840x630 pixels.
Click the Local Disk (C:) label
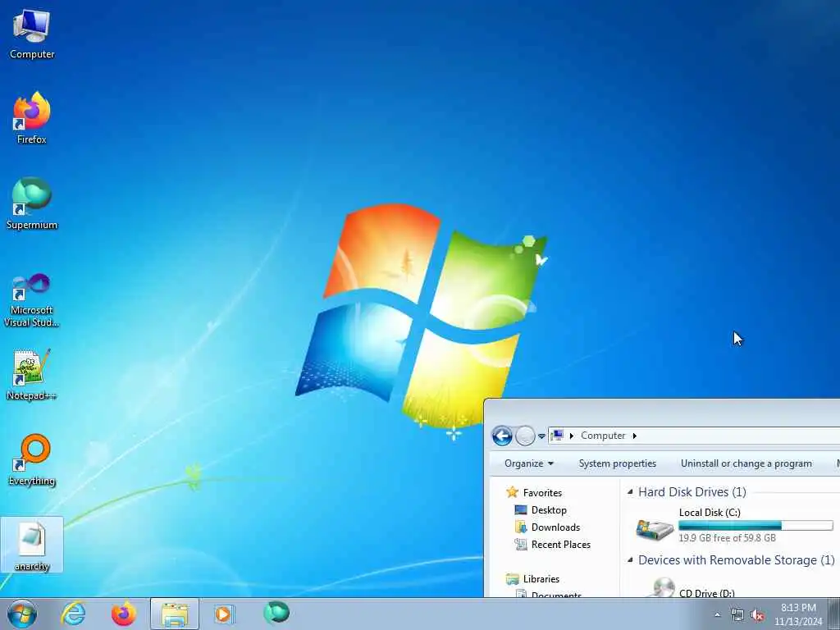click(x=710, y=512)
